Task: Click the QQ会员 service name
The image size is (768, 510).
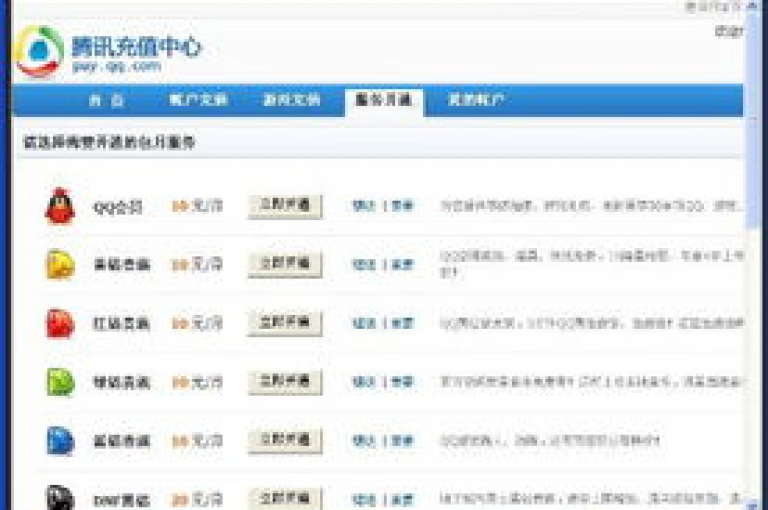Action: pyautogui.click(x=118, y=207)
